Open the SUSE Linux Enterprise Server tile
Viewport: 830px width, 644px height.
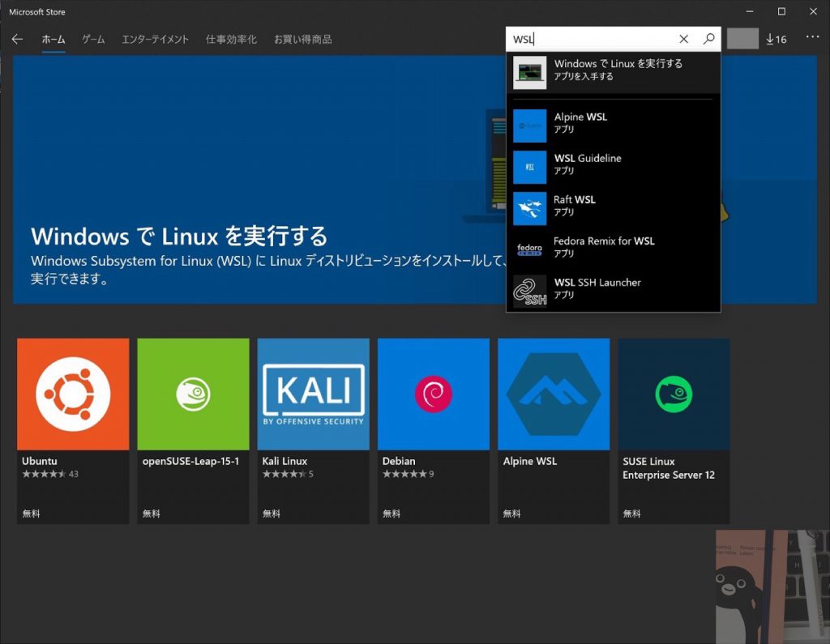pyautogui.click(x=674, y=431)
